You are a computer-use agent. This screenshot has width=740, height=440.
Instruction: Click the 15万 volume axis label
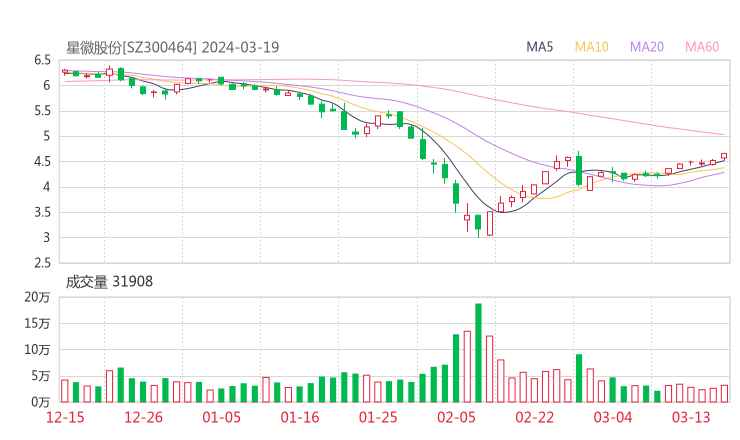(37, 324)
